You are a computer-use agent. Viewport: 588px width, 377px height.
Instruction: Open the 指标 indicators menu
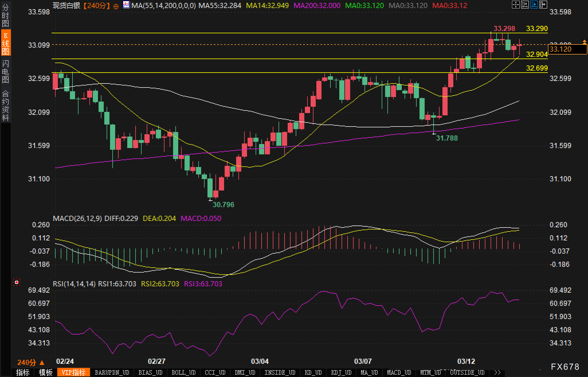(x=23, y=372)
